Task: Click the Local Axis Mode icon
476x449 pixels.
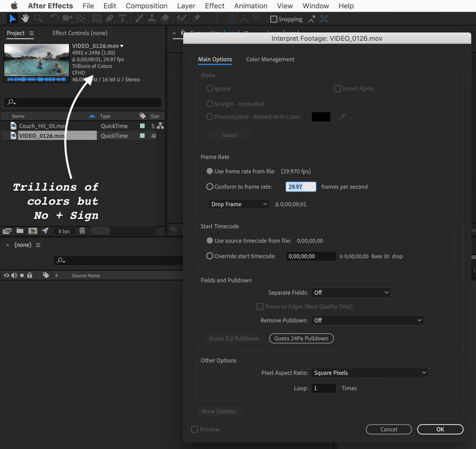Action: (232, 19)
